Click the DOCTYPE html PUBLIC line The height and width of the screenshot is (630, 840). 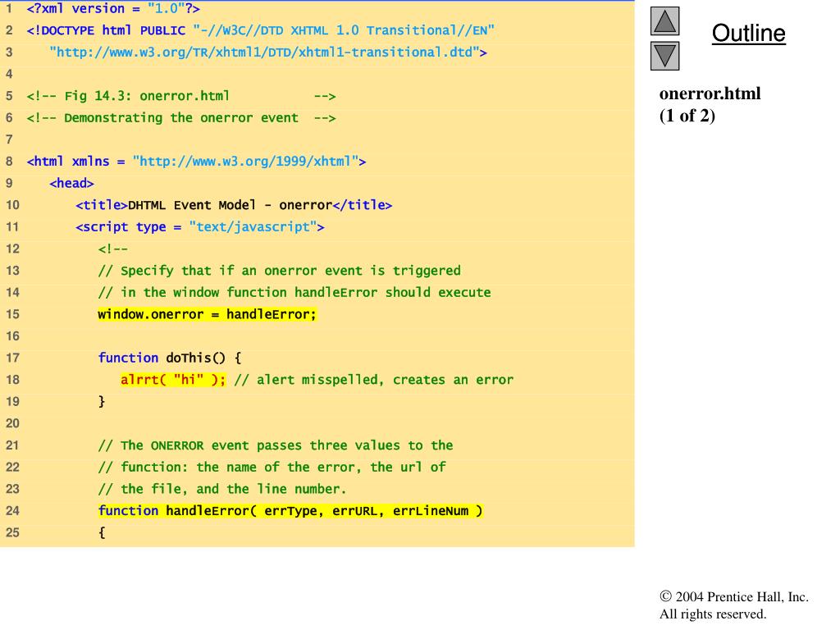[x=260, y=30]
